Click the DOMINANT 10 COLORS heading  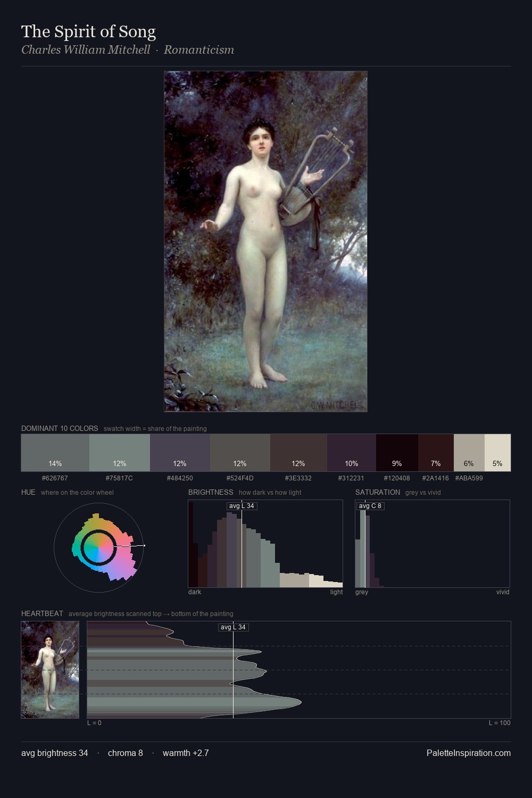point(60,428)
